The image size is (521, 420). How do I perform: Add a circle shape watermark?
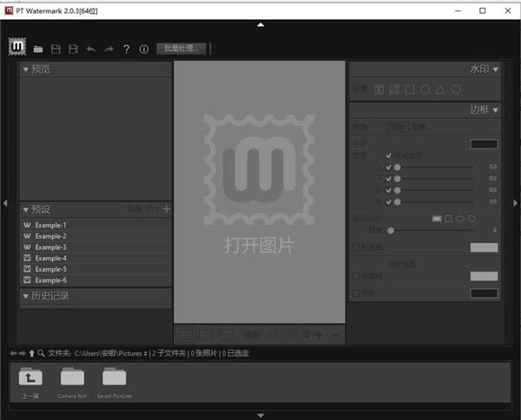point(425,89)
